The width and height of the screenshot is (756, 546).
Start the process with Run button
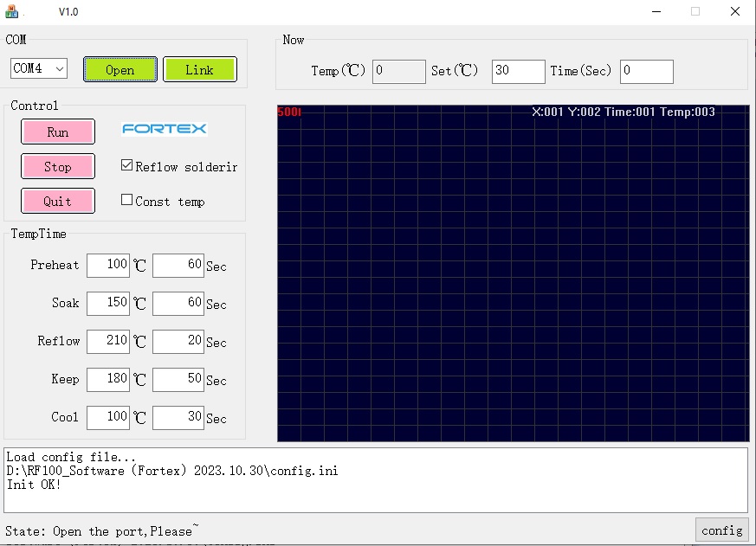pos(57,132)
